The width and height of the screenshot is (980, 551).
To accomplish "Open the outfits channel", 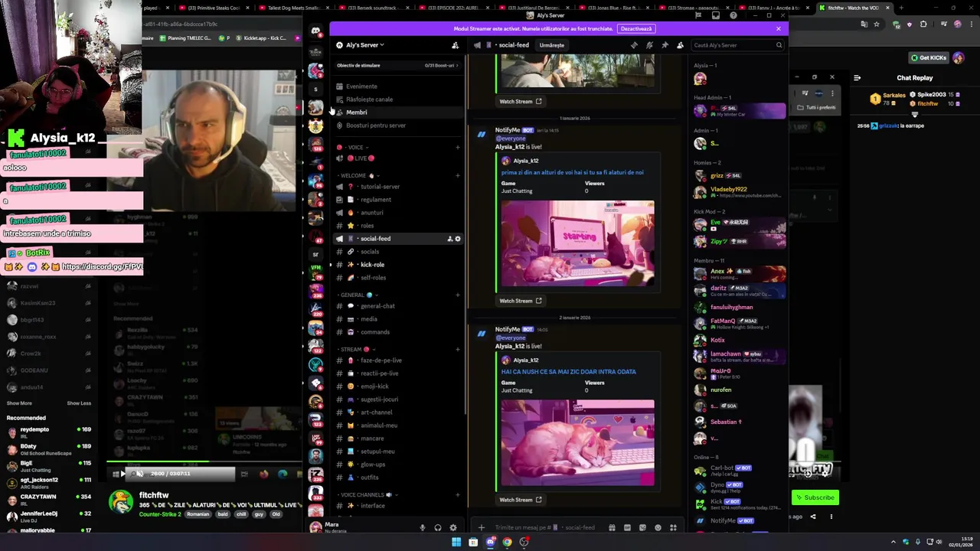I will pyautogui.click(x=397, y=478).
